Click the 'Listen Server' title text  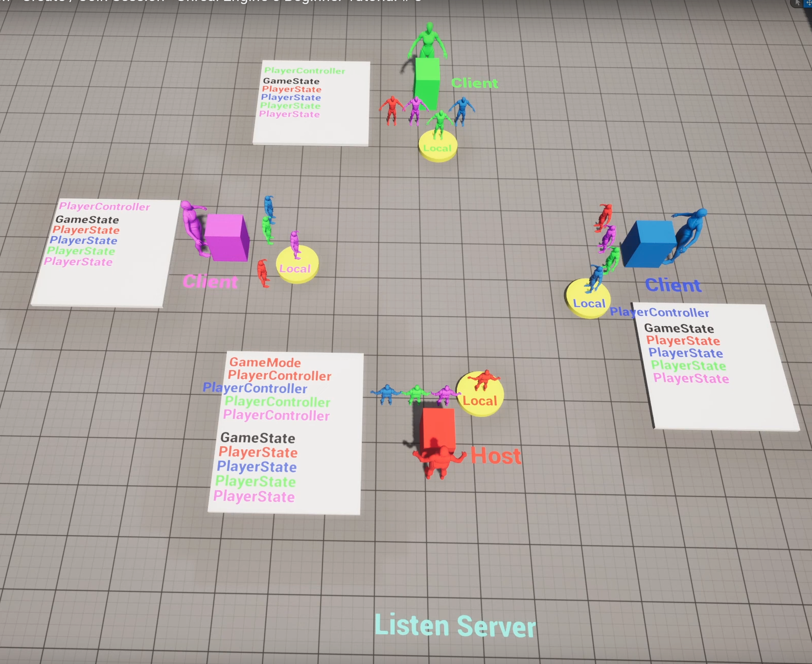pyautogui.click(x=455, y=626)
